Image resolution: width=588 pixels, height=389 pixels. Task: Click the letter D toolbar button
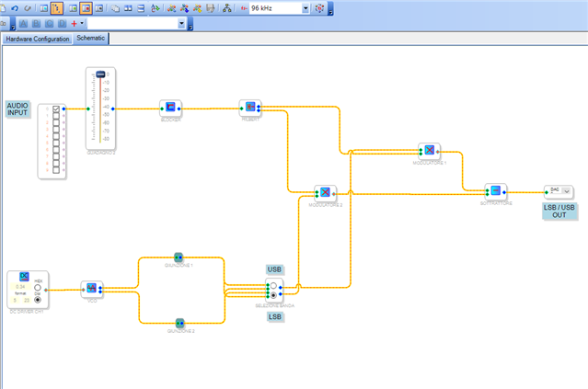63,24
